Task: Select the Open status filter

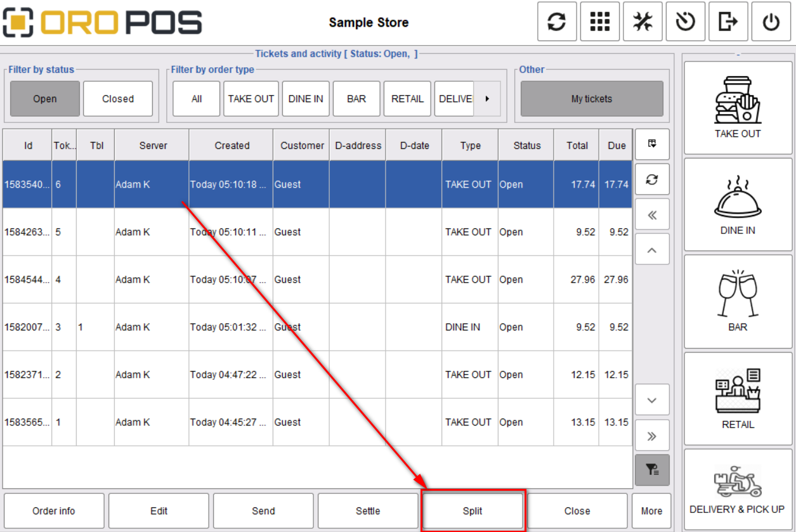Action: 45,99
